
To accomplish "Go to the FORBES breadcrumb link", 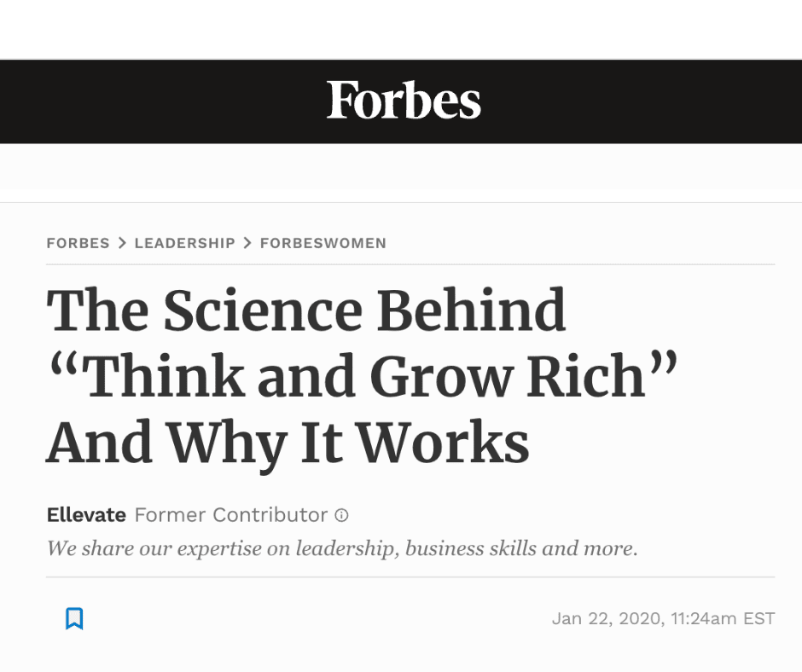I will (x=78, y=243).
